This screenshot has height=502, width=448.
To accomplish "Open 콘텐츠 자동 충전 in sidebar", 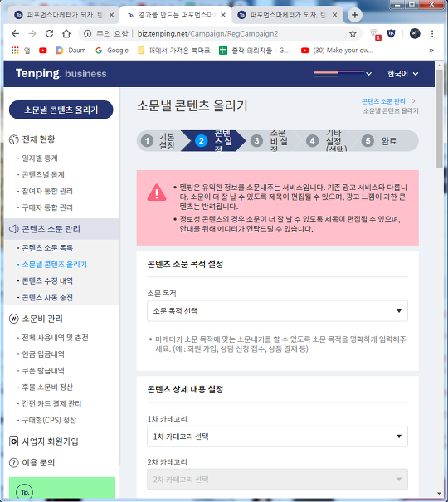I will click(x=47, y=297).
